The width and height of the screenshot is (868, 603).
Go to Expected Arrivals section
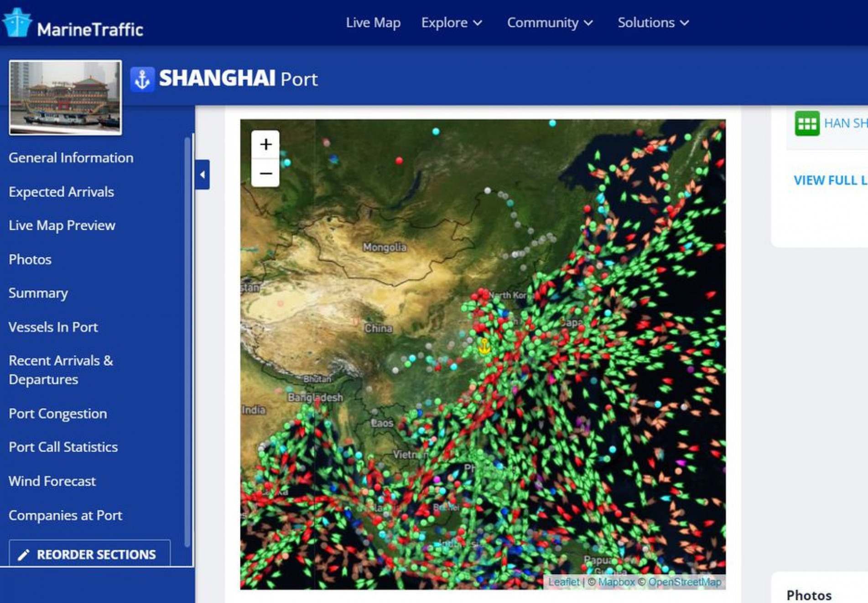61,192
